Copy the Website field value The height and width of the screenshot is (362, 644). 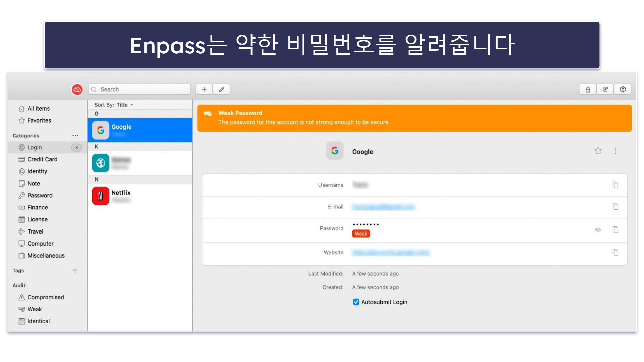coord(615,252)
